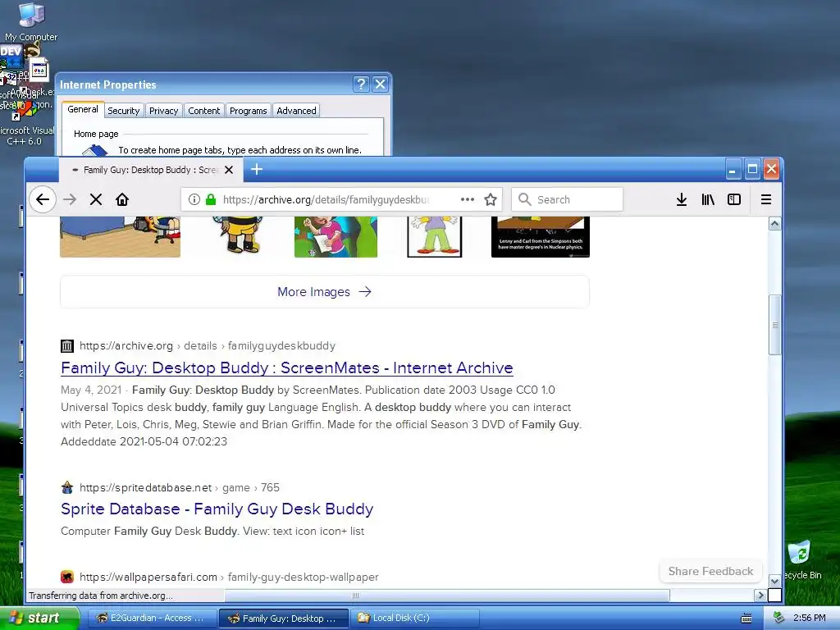Image resolution: width=840 pixels, height=630 pixels.
Task: Open the Sprite Database Family Guy Desk Buddy link
Action: 217,509
